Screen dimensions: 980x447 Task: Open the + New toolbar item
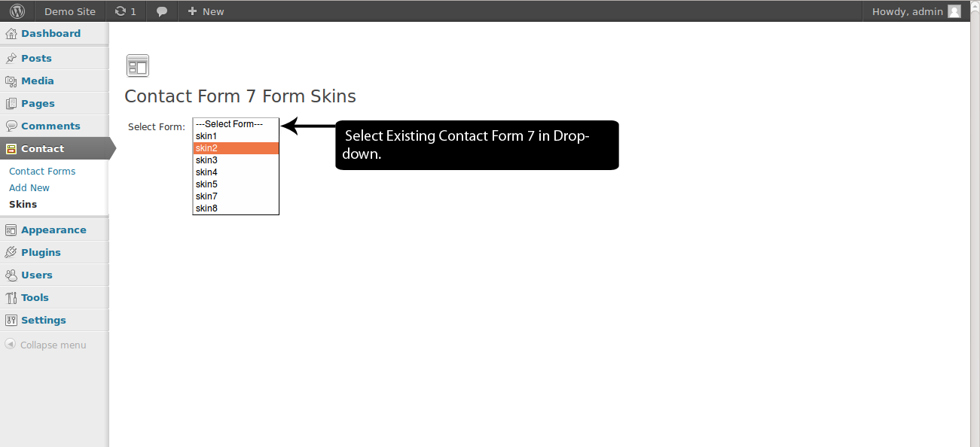point(206,11)
